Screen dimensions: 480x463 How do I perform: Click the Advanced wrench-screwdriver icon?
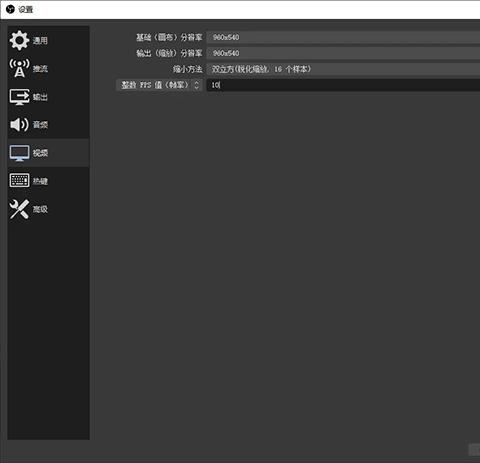coord(19,209)
